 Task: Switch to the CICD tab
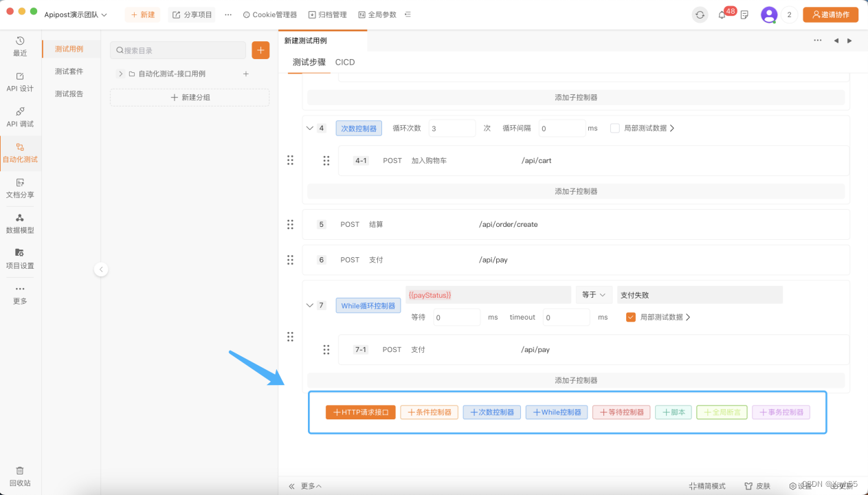pos(345,62)
